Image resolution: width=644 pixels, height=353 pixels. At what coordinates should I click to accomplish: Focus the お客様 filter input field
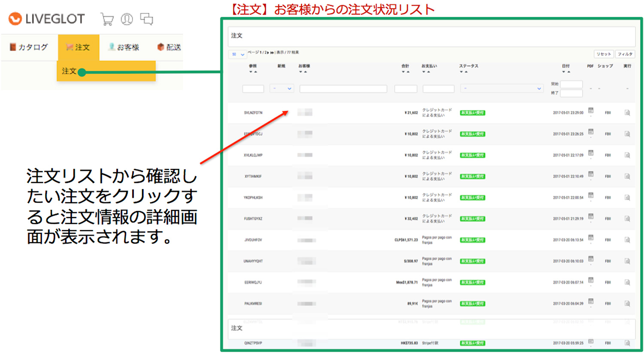(343, 89)
